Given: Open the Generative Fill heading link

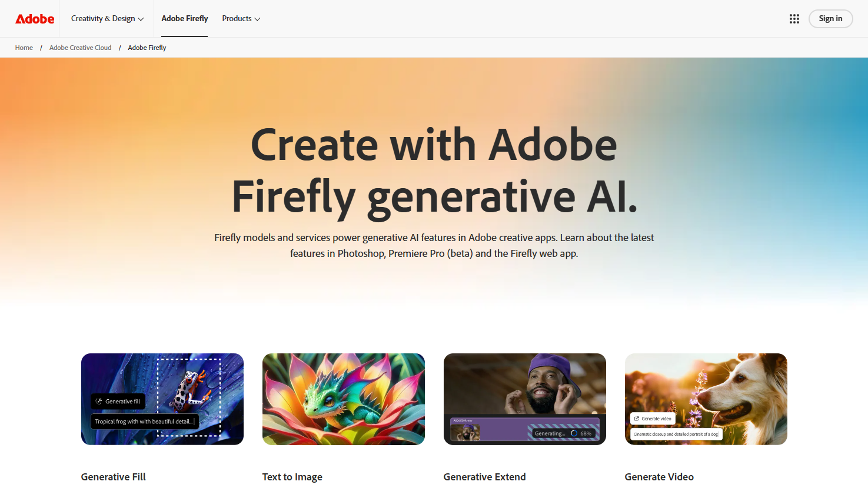Looking at the screenshot, I should click(114, 477).
